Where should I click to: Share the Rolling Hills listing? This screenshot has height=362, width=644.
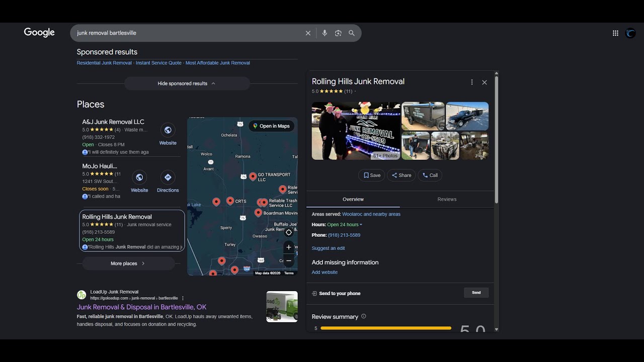(x=401, y=175)
